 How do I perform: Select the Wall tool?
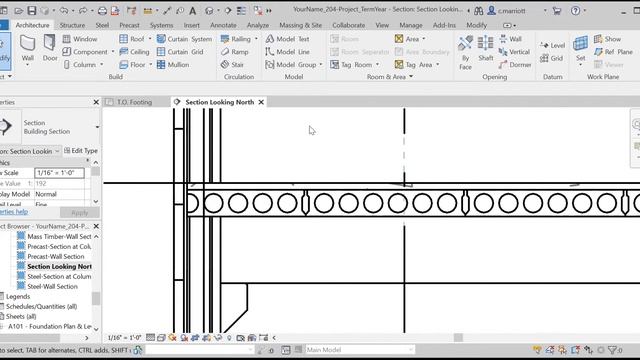point(27,49)
